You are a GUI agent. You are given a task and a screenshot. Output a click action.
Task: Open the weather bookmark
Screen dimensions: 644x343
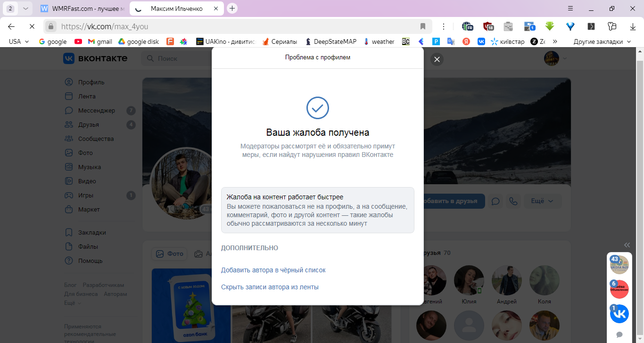(379, 41)
